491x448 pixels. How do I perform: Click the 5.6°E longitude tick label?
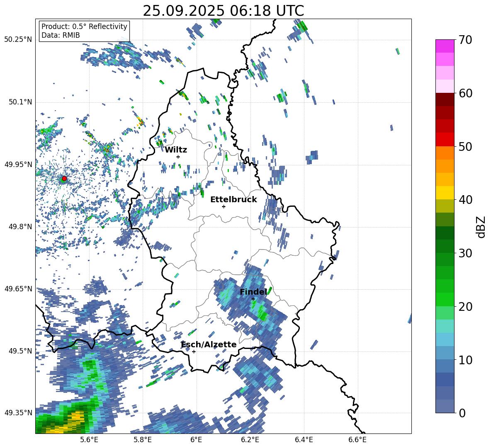point(89,440)
